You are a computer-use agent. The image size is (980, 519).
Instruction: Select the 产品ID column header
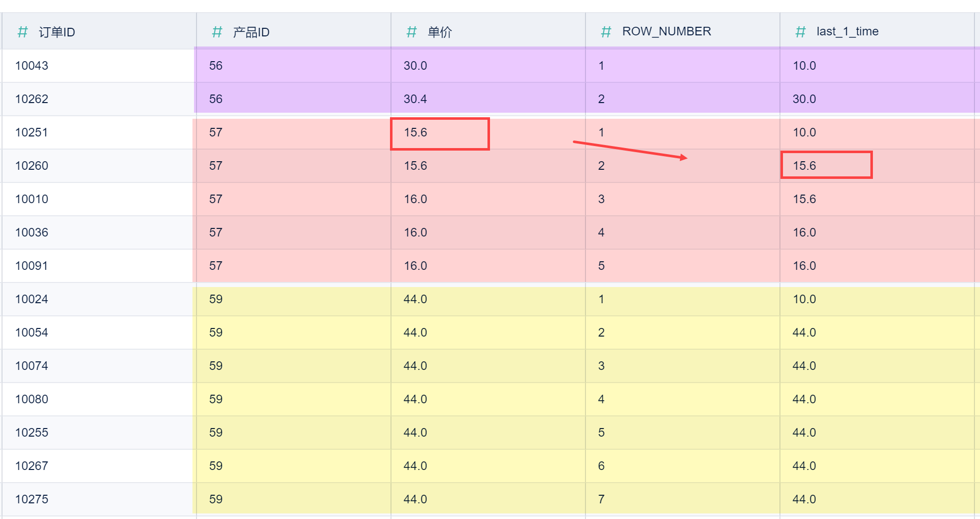point(251,32)
